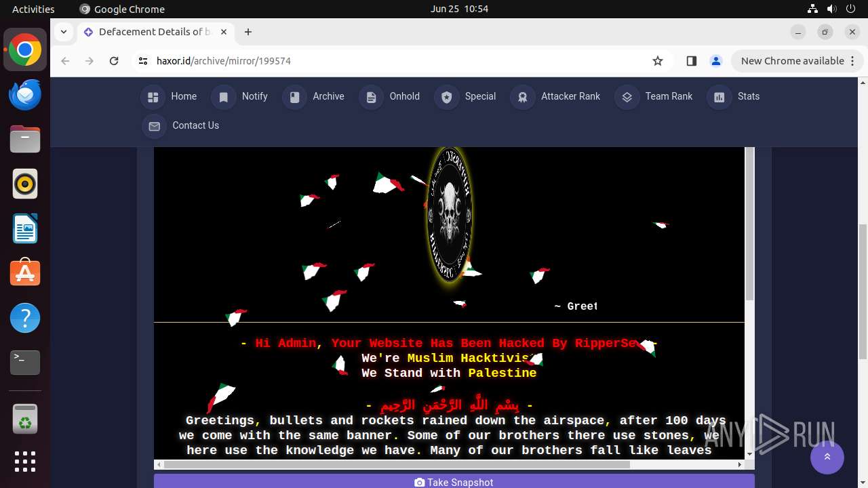The height and width of the screenshot is (488, 868).
Task: Show applications grid in the dock
Action: click(x=25, y=462)
